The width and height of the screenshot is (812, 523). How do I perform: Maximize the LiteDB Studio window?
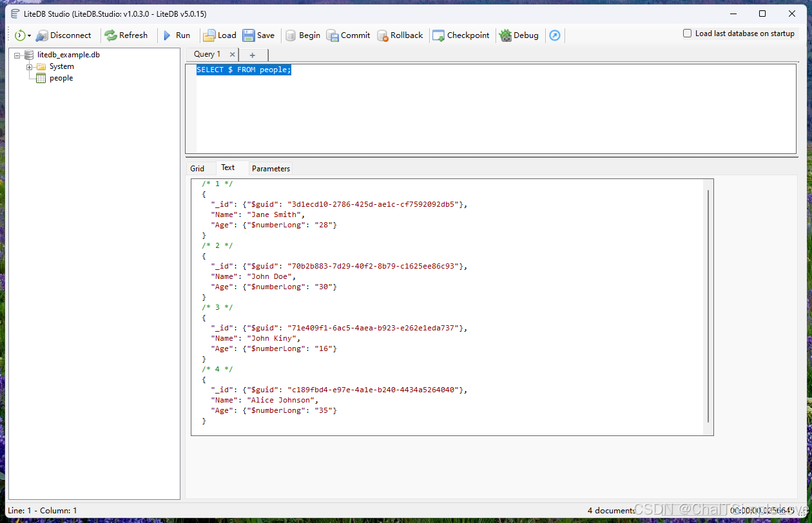[x=762, y=14]
